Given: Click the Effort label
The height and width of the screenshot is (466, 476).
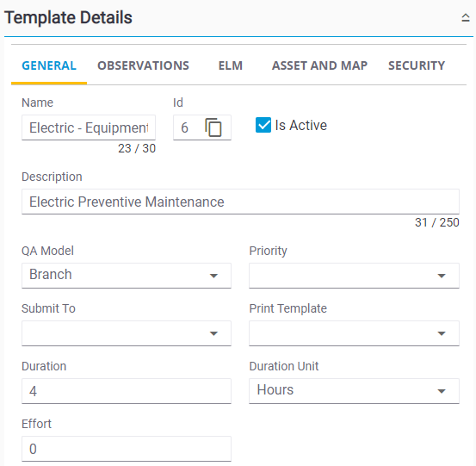Looking at the screenshot, I should [x=36, y=424].
